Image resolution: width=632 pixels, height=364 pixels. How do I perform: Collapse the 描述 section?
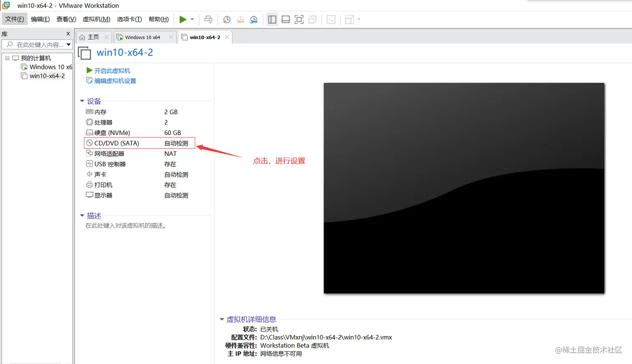pyautogui.click(x=82, y=216)
